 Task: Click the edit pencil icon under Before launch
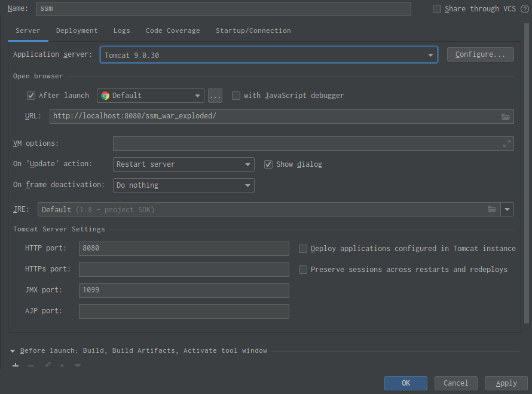click(x=47, y=365)
